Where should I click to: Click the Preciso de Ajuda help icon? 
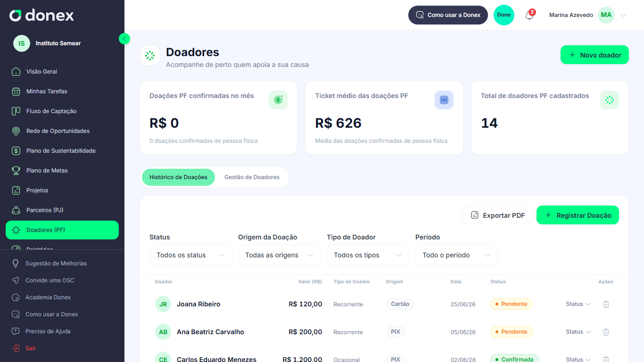tap(16, 331)
